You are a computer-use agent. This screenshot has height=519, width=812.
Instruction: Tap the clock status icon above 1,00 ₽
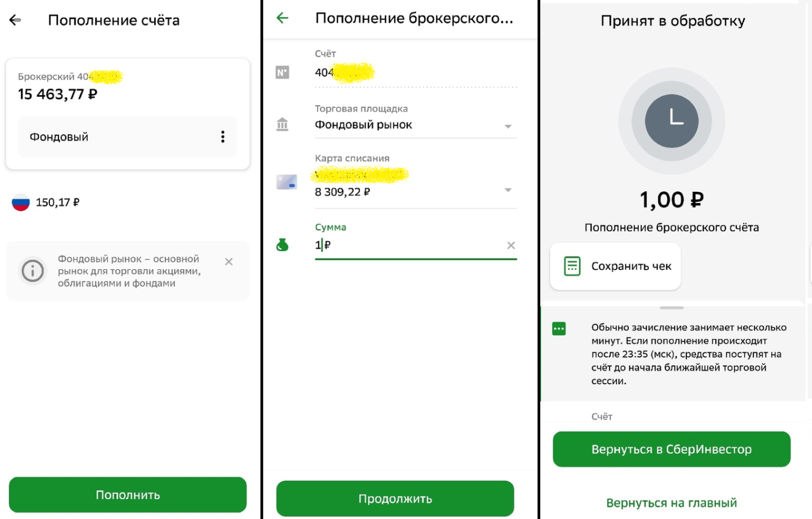coord(672,121)
